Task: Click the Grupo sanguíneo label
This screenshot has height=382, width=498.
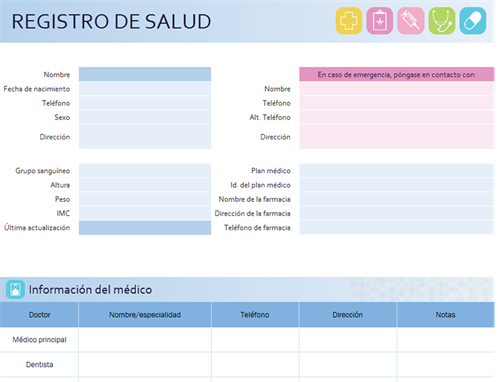Action: coord(43,171)
